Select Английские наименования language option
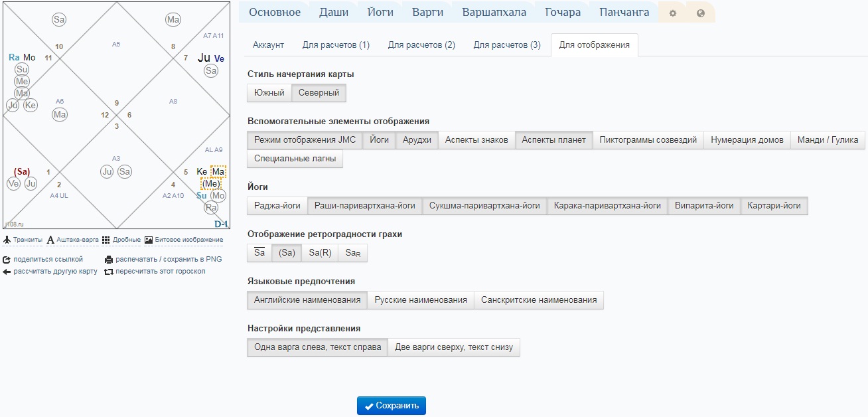Viewport: 868px width, 417px height. click(307, 300)
